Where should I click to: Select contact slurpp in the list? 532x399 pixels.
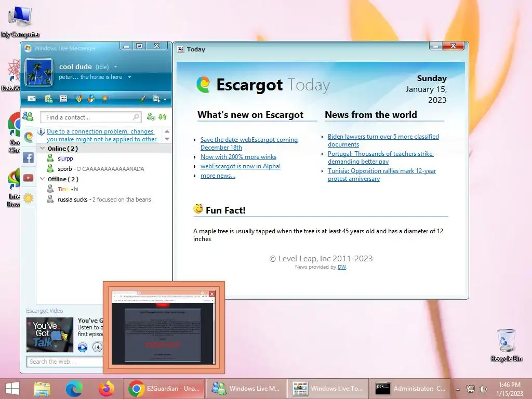tap(65, 158)
